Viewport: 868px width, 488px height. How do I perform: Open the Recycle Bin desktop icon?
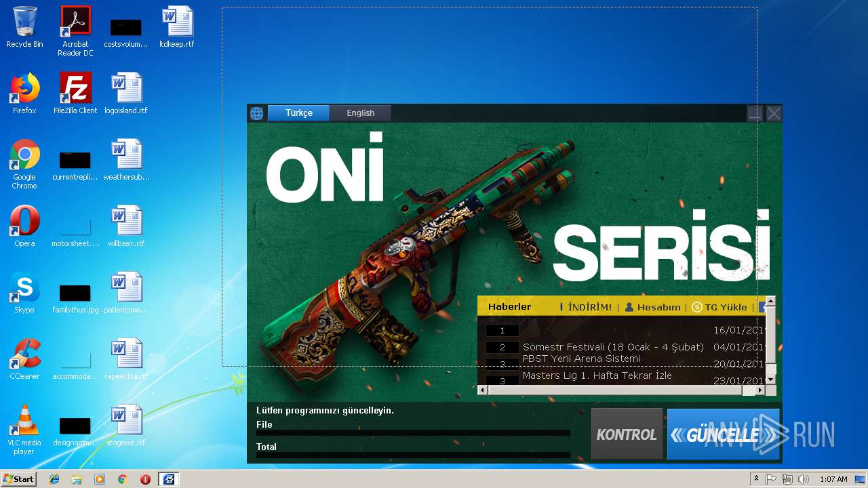[24, 27]
